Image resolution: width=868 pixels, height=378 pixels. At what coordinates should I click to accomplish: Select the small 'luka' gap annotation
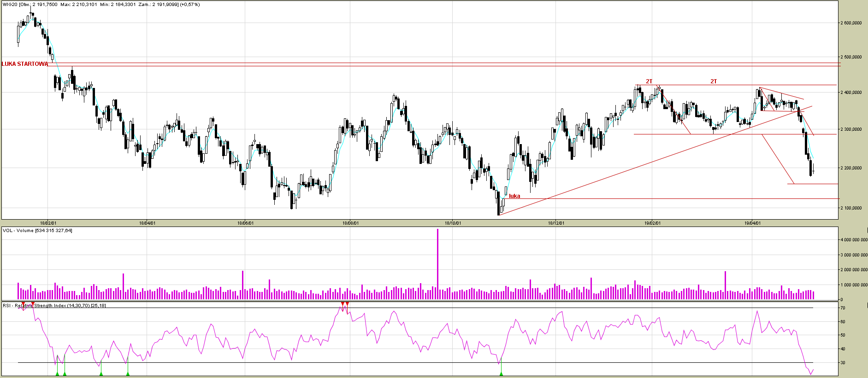[x=514, y=196]
